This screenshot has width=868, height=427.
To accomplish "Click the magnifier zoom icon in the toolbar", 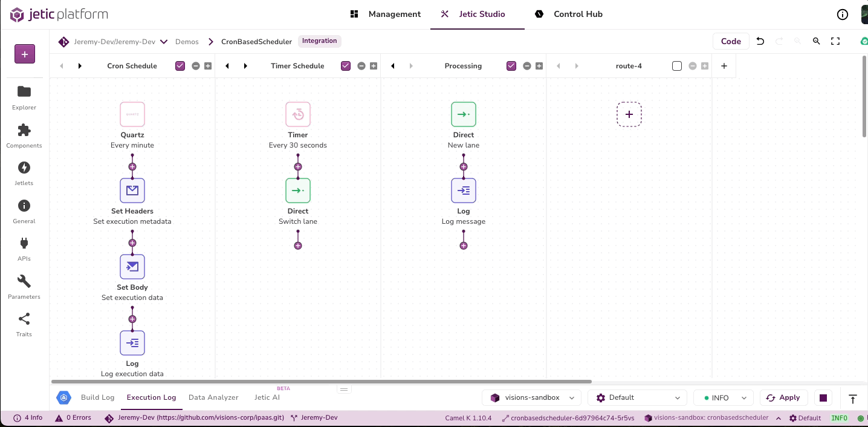I will click(816, 41).
